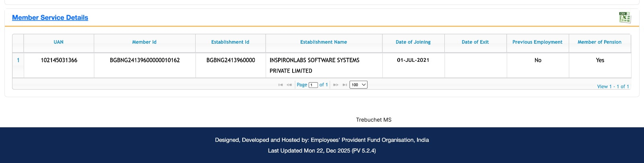The width and height of the screenshot is (644, 163).
Task: Go to previous page of table
Action: click(289, 85)
